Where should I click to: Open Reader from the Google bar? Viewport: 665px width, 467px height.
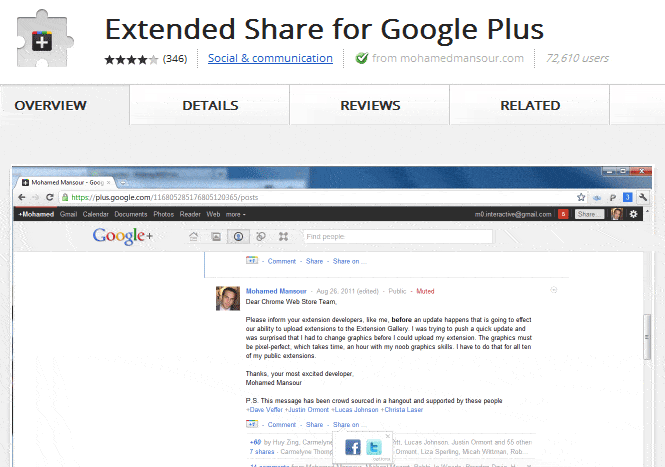(190, 214)
